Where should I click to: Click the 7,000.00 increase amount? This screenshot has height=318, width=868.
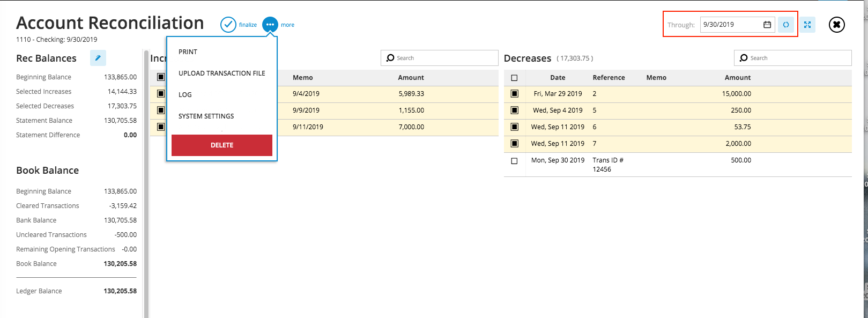tap(411, 127)
